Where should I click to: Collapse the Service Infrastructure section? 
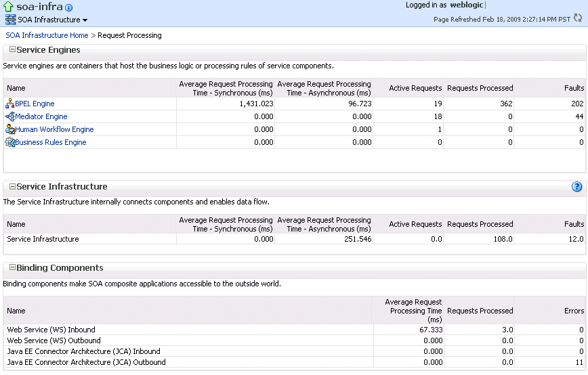click(12, 186)
